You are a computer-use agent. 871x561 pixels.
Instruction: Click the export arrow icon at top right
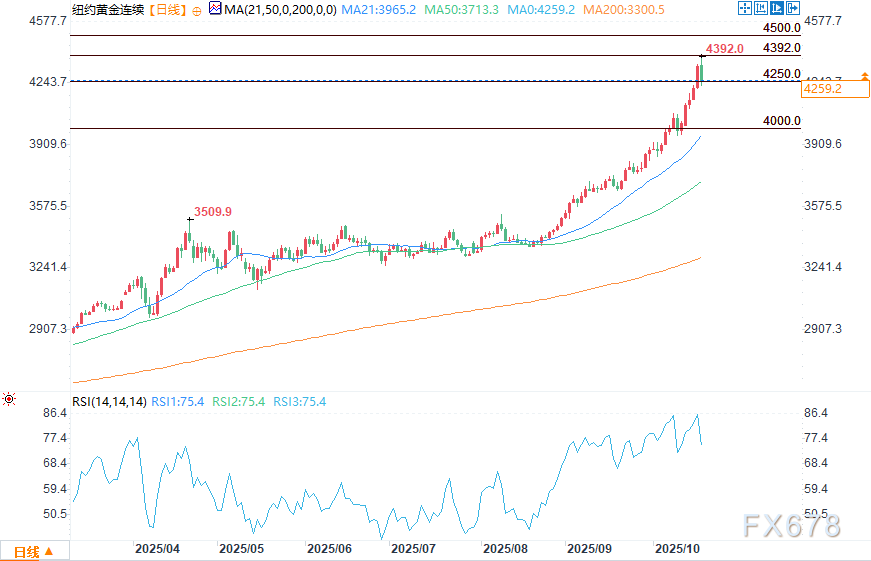click(x=793, y=9)
